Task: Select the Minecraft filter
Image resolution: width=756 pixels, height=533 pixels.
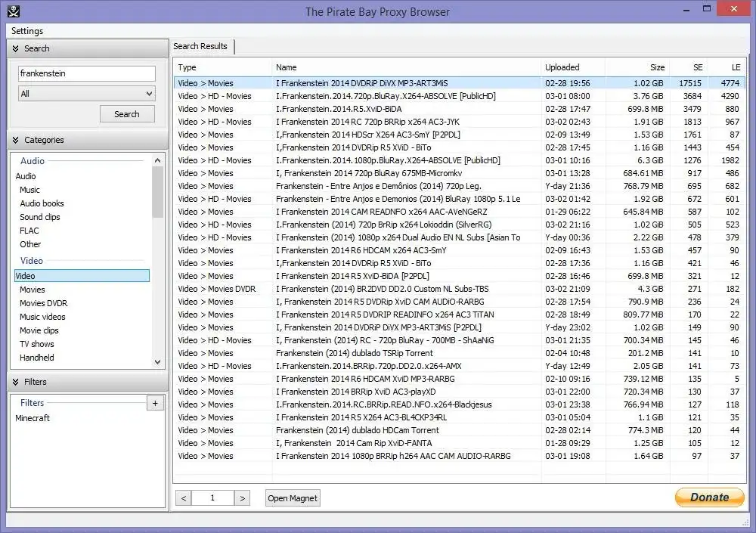Action: 33,418
